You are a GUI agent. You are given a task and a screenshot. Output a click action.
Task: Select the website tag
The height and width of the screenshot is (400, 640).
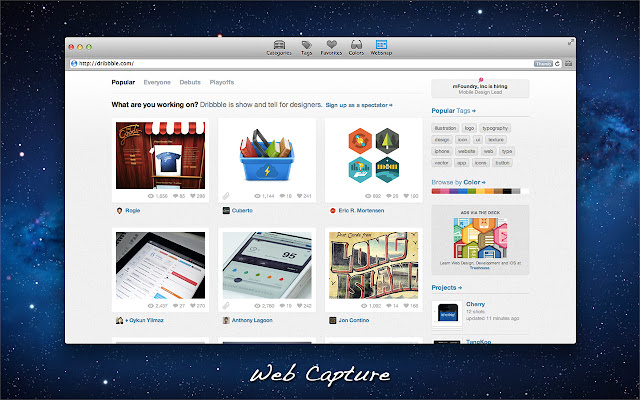pyautogui.click(x=466, y=151)
